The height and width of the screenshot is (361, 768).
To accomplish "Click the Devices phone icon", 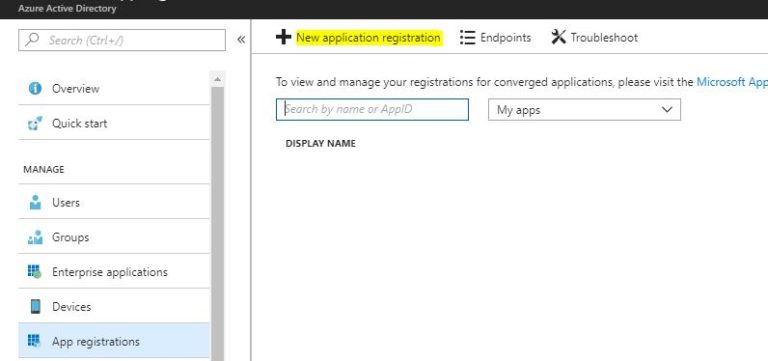I will (35, 307).
